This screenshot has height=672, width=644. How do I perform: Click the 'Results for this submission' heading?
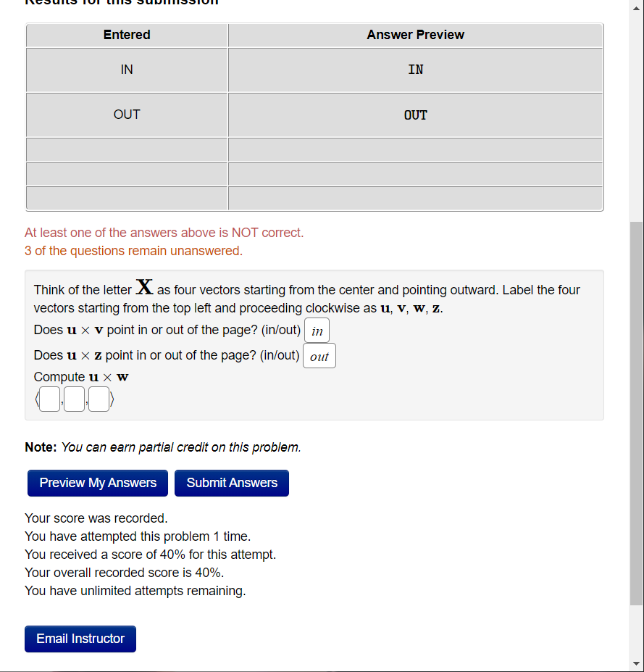tap(120, 3)
